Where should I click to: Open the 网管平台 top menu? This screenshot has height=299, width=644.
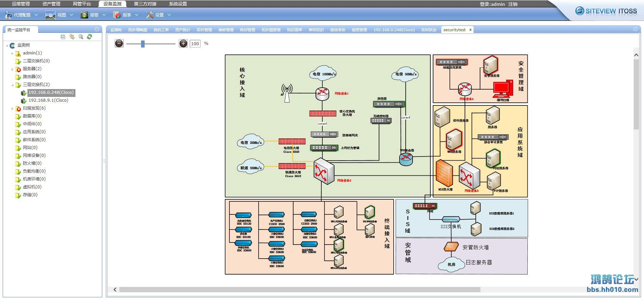click(x=82, y=4)
